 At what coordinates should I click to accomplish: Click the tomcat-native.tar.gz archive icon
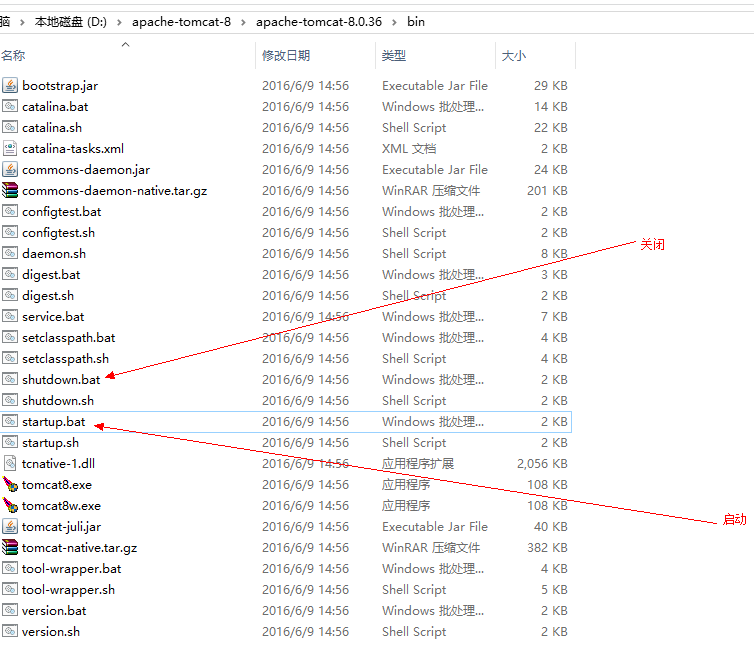coord(10,547)
